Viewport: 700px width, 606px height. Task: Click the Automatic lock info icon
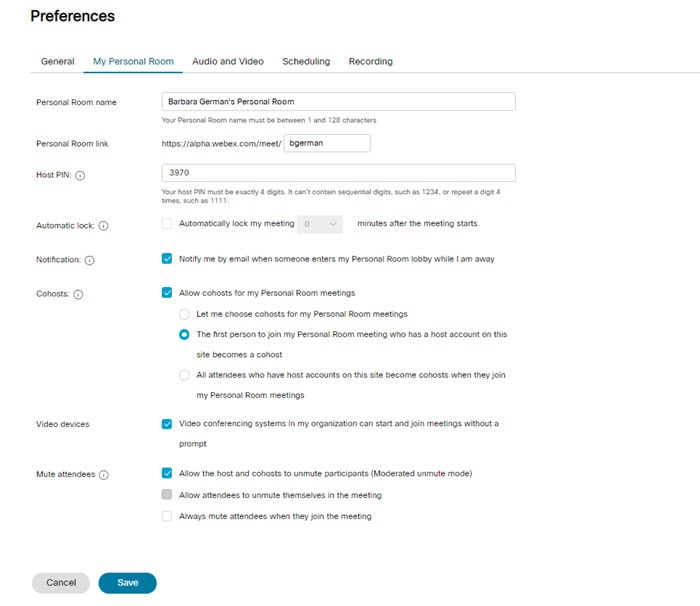(x=103, y=226)
